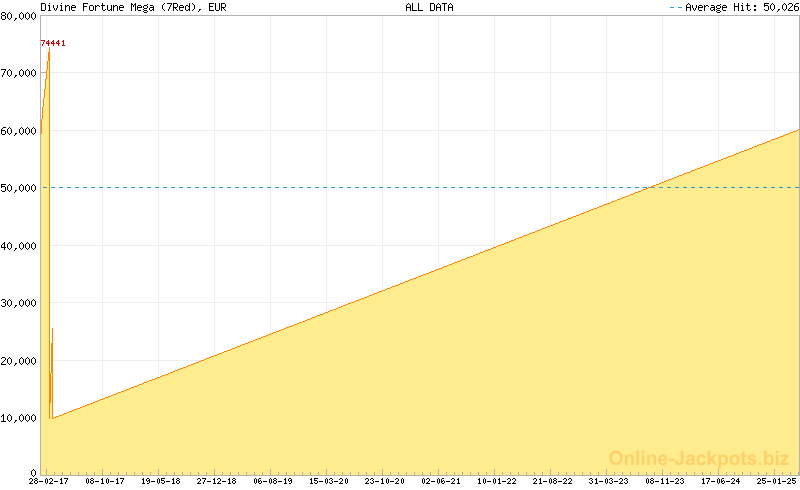Click the 60,000 y-axis label

(19, 131)
